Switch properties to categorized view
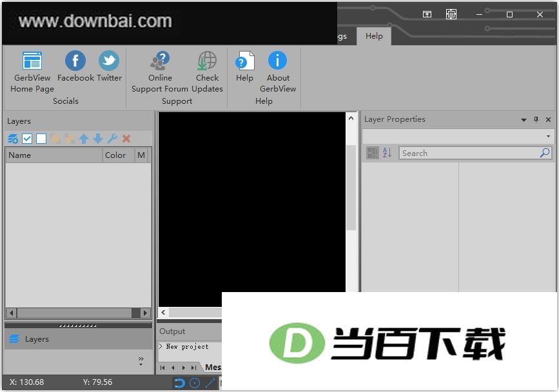Image resolution: width=559 pixels, height=392 pixels. tap(373, 153)
